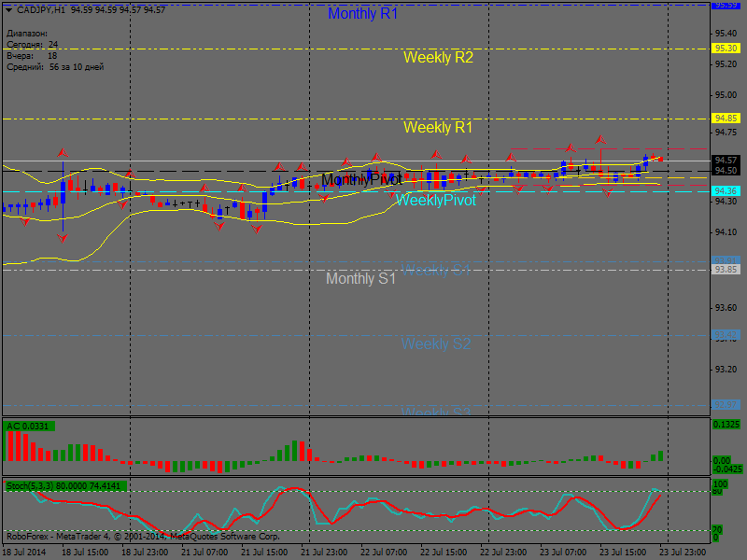Click the triangle arrow beside CADJPY,H1

[x=9, y=9]
